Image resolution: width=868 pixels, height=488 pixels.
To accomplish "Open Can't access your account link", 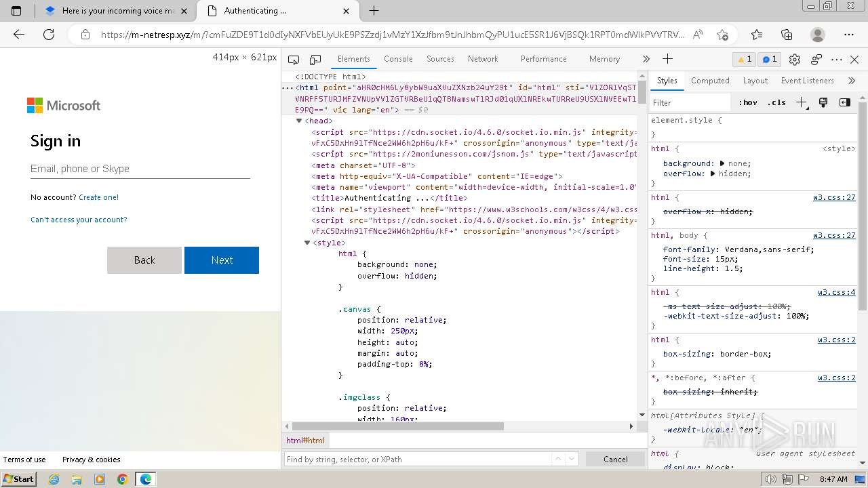I will [79, 220].
